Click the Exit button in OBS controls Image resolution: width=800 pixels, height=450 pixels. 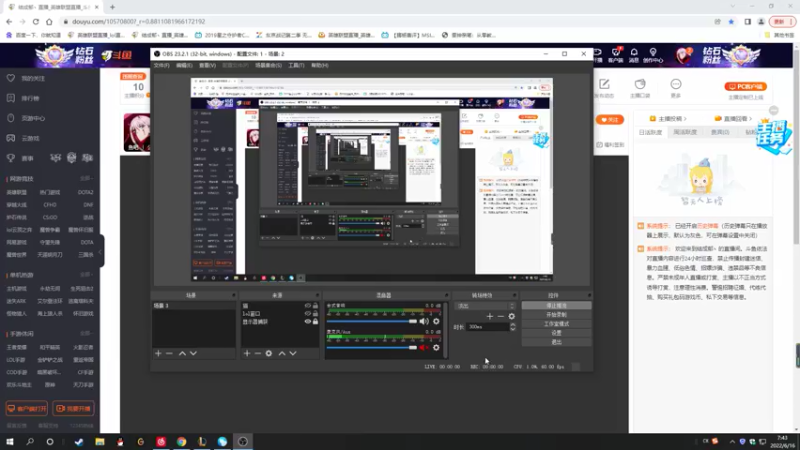(556, 342)
